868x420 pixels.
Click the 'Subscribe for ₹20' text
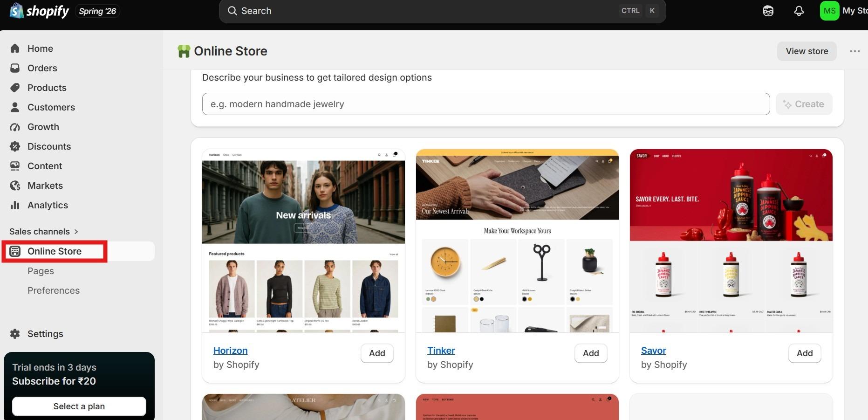[54, 381]
